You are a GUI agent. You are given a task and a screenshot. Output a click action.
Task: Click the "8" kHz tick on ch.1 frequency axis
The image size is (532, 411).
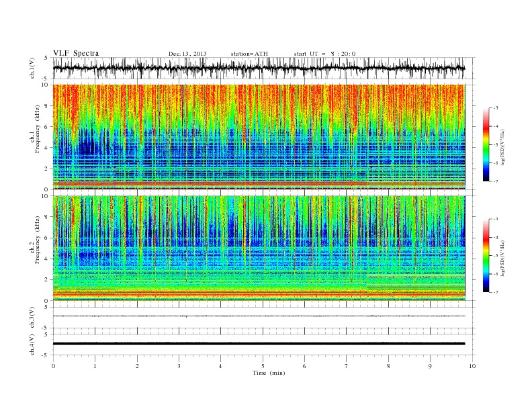46,106
